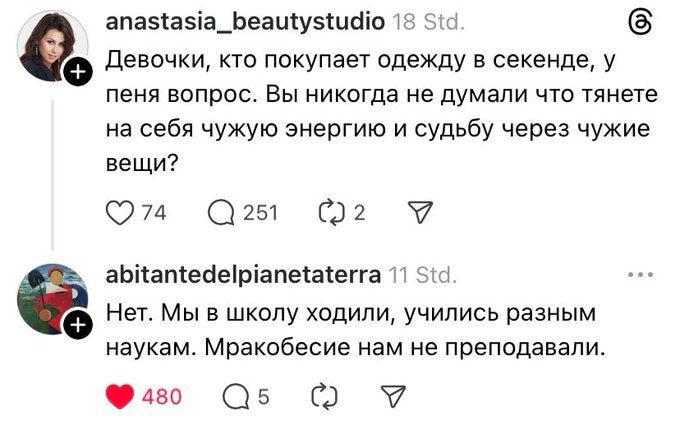Click the abitantedelpianetaterra avatar image
Image resolution: width=680 pixels, height=430 pixels.
52,297
